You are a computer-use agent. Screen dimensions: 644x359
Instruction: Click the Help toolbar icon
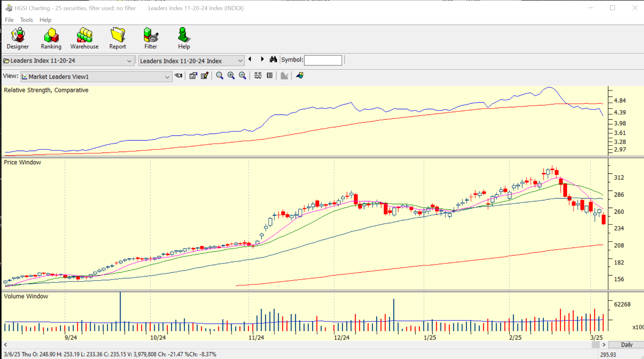tap(184, 38)
